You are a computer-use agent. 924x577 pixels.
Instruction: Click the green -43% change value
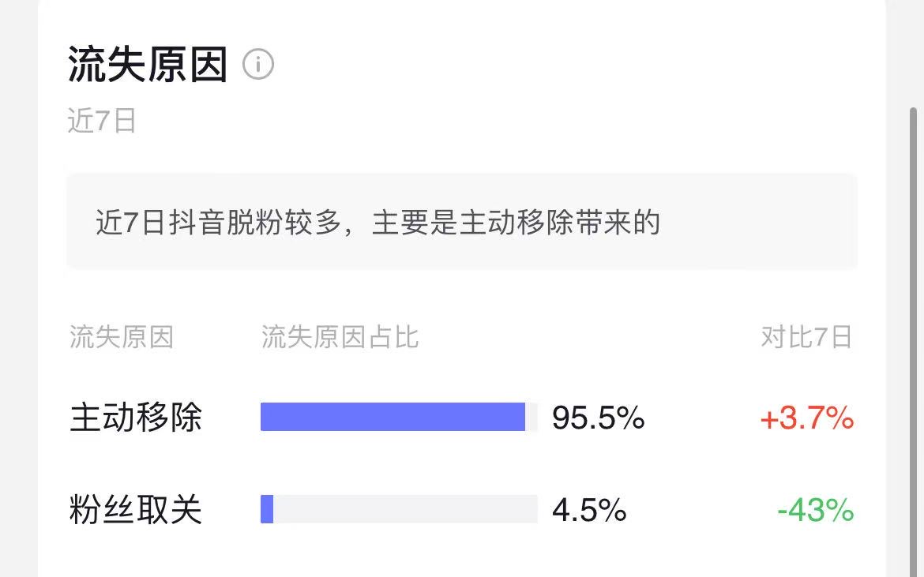coord(815,510)
